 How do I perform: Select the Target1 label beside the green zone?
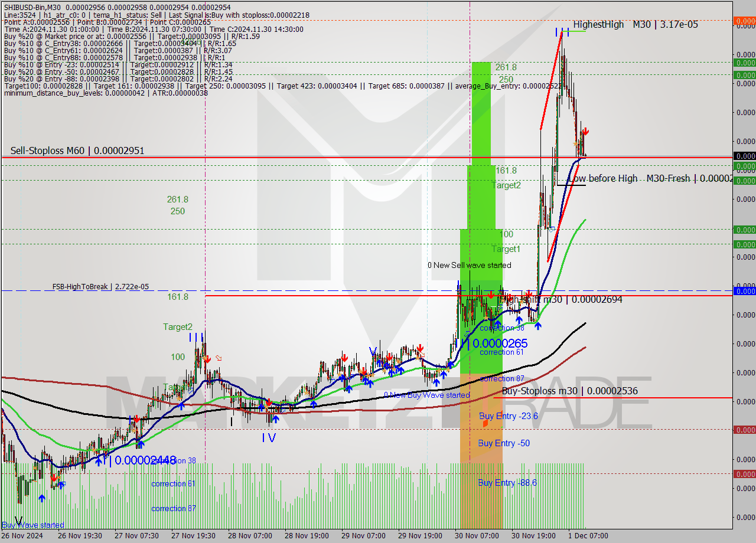pos(506,249)
